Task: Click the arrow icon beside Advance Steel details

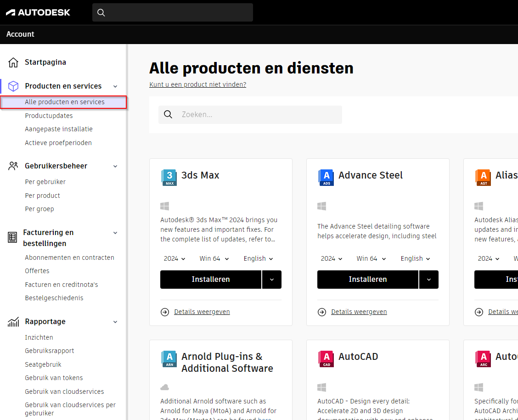Action: pyautogui.click(x=322, y=312)
